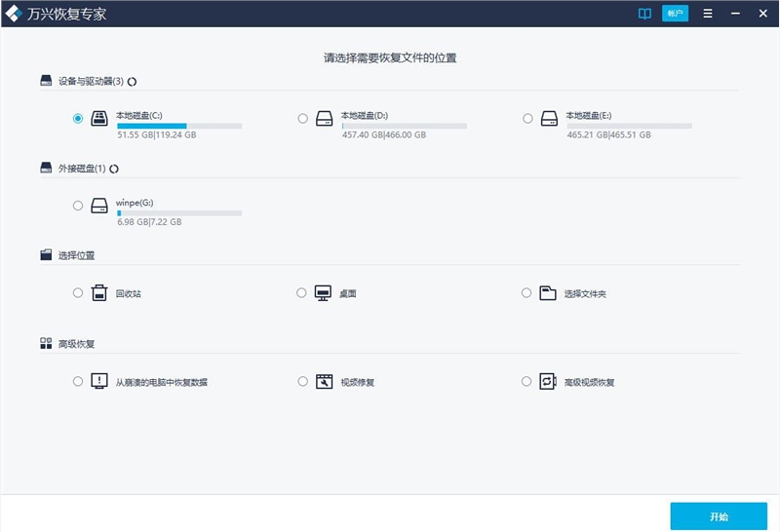The height and width of the screenshot is (532, 780).
Task: Click the select folder icon
Action: (x=548, y=293)
